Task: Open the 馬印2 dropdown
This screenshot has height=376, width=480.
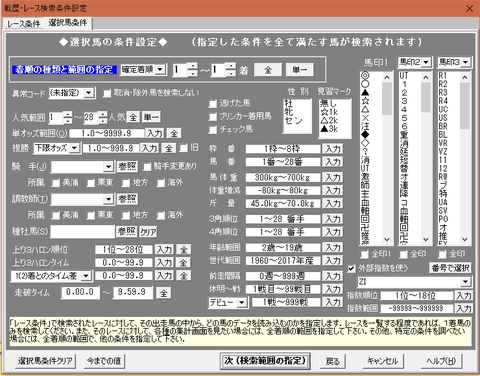Action: coord(426,62)
